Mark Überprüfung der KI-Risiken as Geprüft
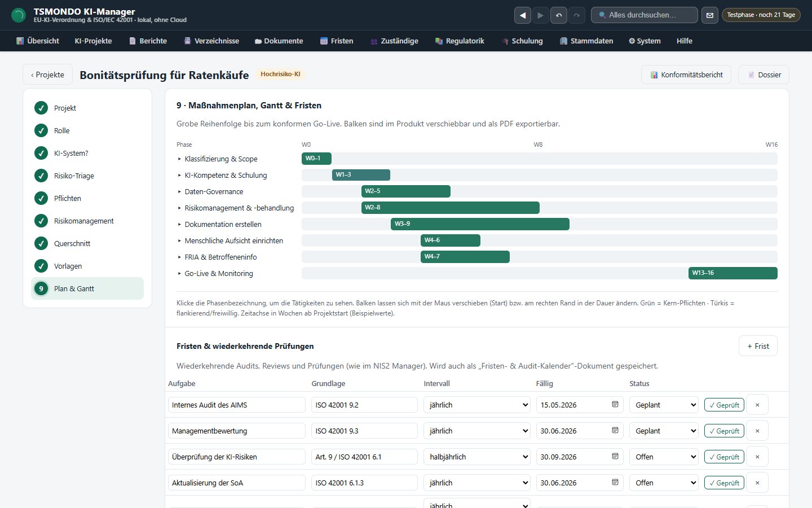Screen dimensions: 812x508 point(724,457)
